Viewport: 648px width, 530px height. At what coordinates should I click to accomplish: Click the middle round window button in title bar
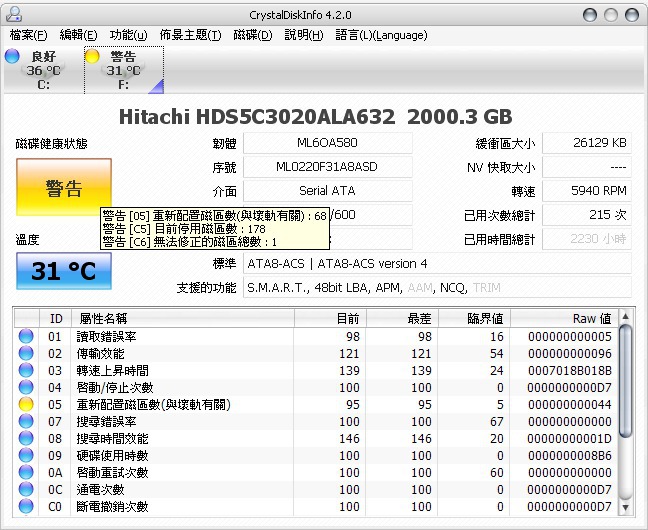coord(611,15)
